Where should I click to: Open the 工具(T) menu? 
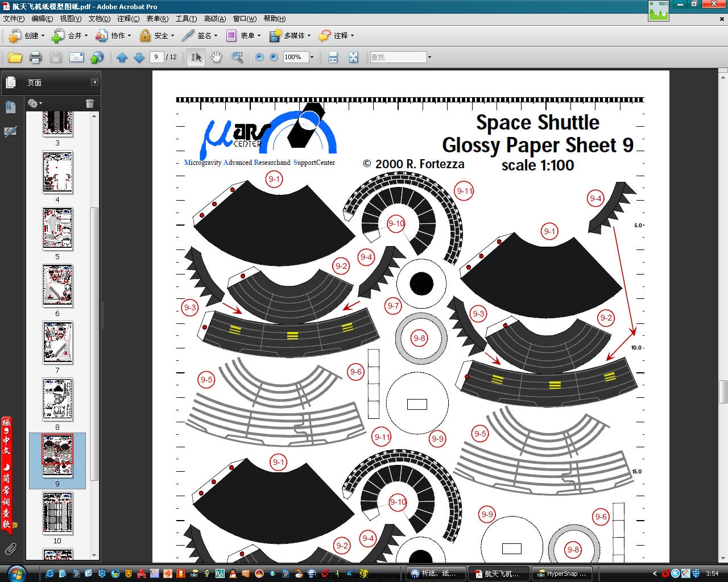click(186, 19)
